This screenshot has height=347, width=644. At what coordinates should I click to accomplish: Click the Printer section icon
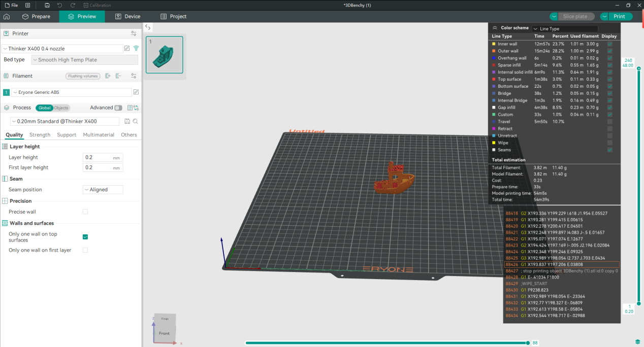[7, 33]
